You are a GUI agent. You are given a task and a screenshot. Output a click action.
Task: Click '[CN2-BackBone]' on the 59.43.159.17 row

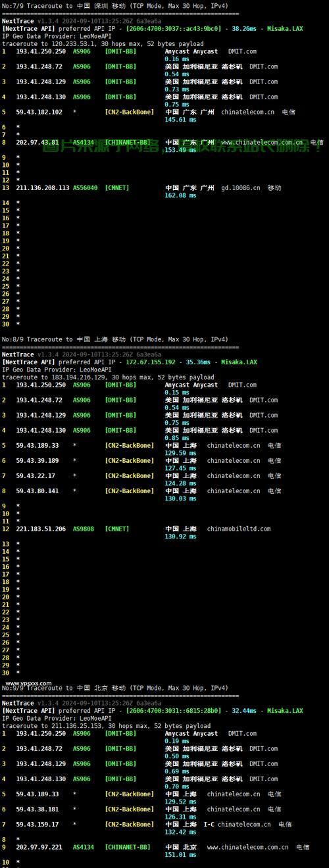coord(130,824)
